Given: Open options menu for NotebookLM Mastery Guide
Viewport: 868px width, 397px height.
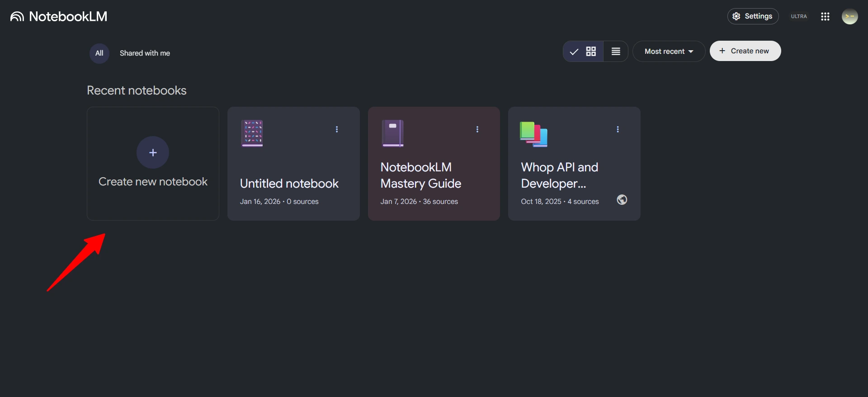Looking at the screenshot, I should [x=477, y=129].
